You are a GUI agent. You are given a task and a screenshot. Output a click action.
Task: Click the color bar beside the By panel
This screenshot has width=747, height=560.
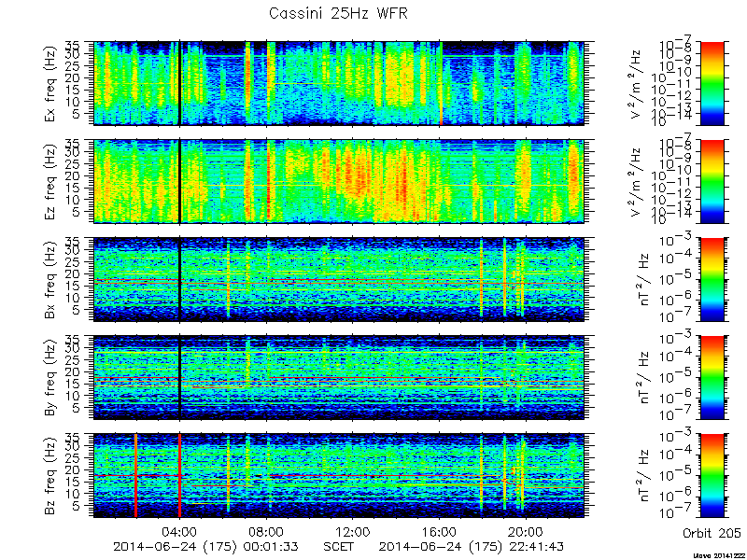click(x=712, y=378)
